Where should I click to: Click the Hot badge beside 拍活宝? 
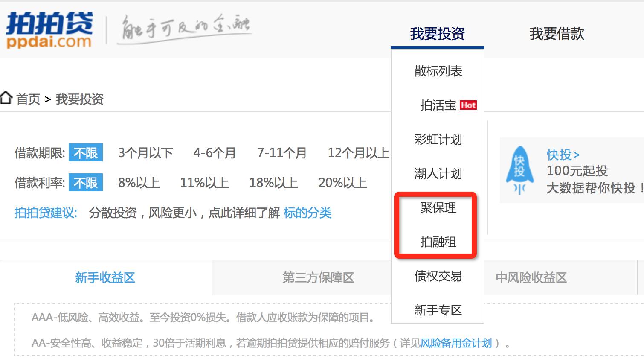point(468,105)
